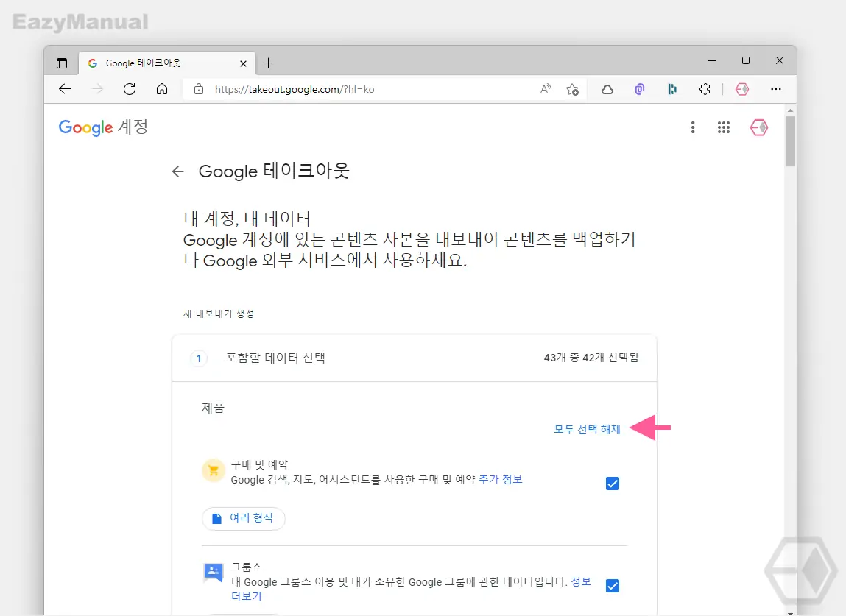Click the Google 계정 logo
Screen dimensions: 846x616
click(x=103, y=127)
